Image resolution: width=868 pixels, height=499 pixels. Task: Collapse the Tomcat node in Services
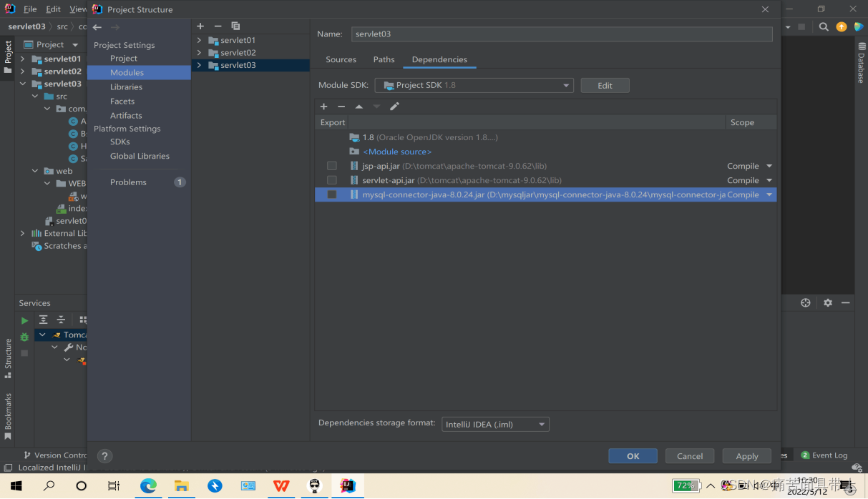tap(42, 335)
